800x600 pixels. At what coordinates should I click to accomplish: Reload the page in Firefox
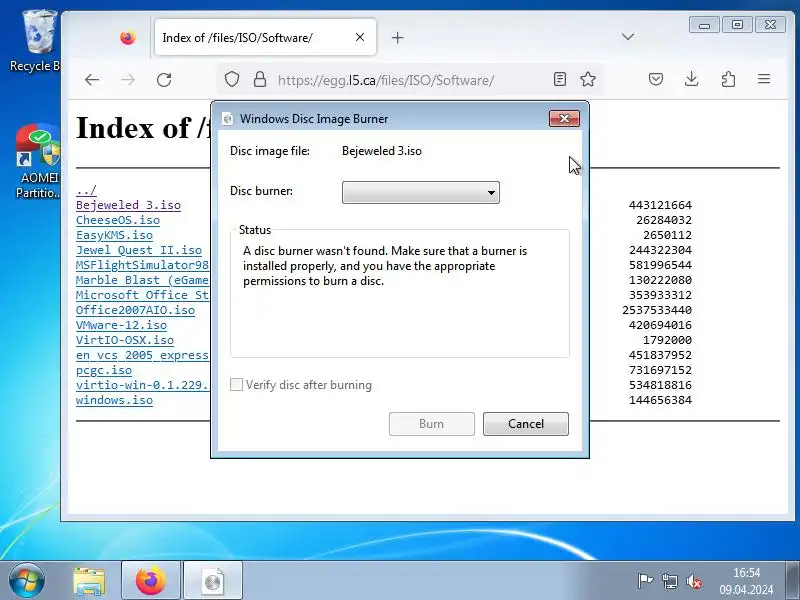point(164,80)
